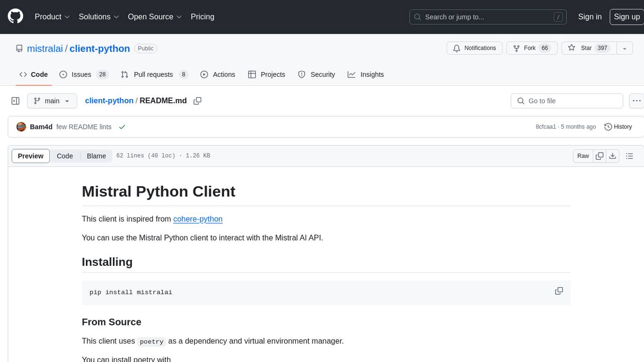View the commit check status checkmark
Image resolution: width=644 pixels, height=362 pixels.
[x=122, y=127]
